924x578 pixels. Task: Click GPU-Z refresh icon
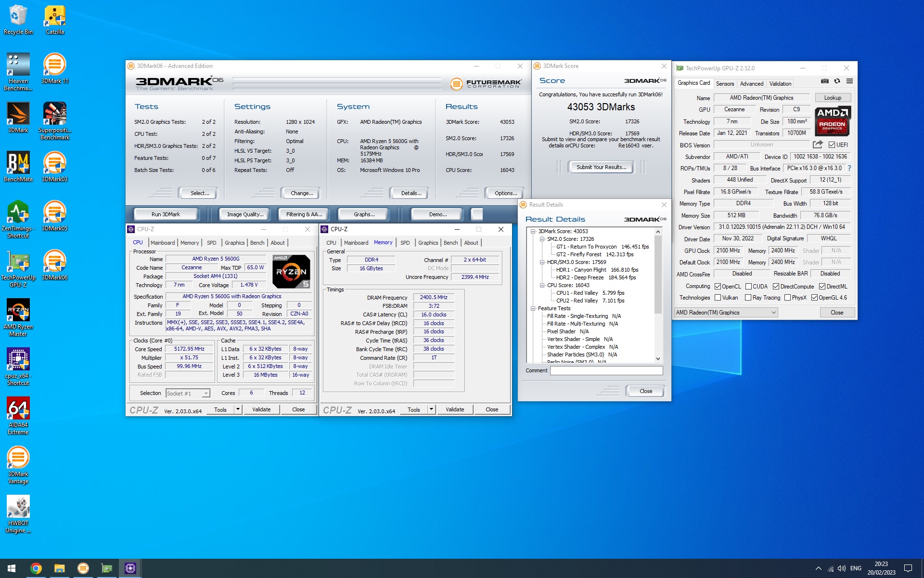[837, 81]
